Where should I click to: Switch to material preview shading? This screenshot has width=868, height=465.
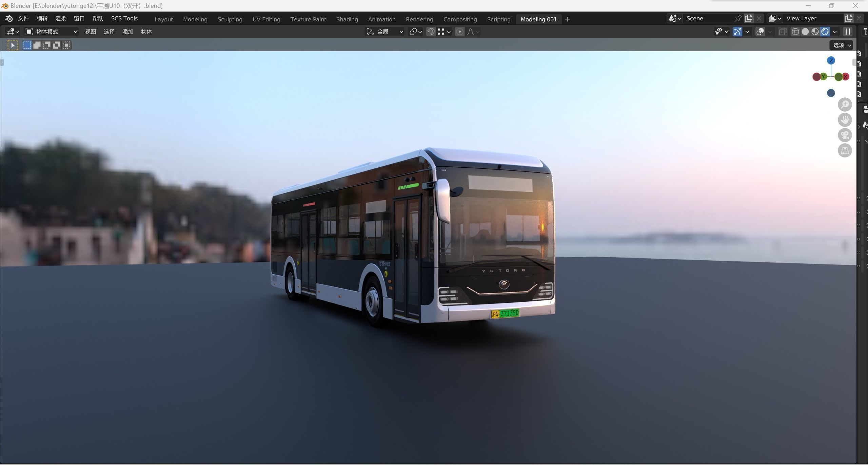click(x=815, y=32)
